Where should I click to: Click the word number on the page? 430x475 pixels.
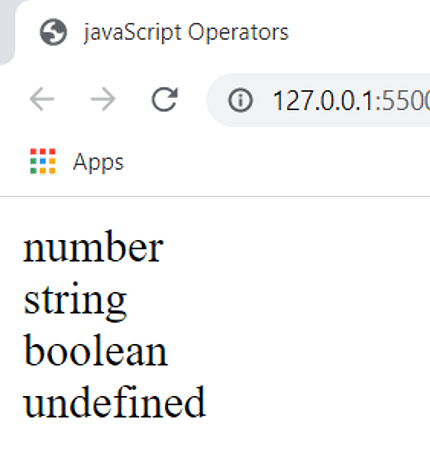pyautogui.click(x=93, y=247)
